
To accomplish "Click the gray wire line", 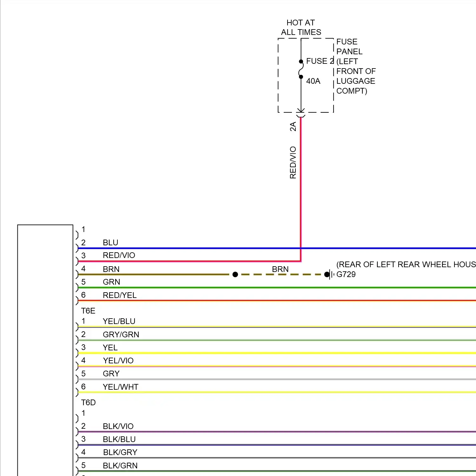I will [277, 379].
